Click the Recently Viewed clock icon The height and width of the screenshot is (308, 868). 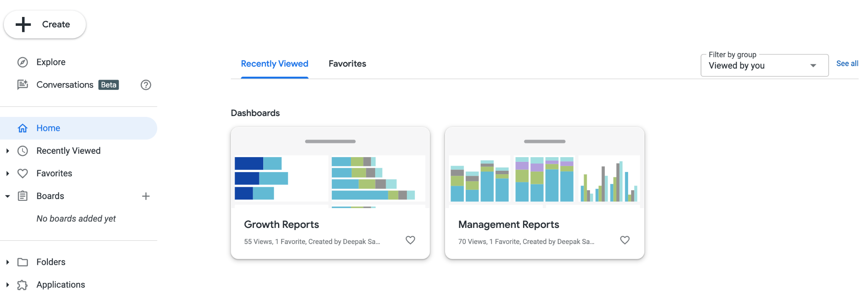(x=23, y=150)
